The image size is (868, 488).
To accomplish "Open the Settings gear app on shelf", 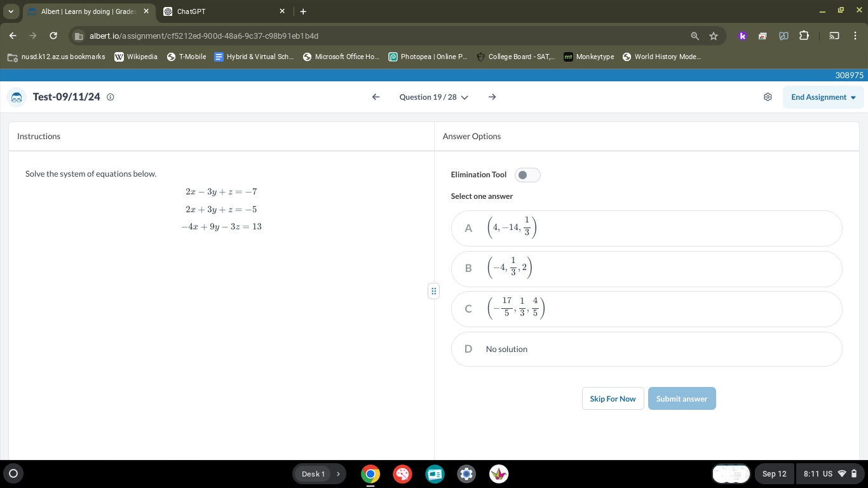I will 466,474.
